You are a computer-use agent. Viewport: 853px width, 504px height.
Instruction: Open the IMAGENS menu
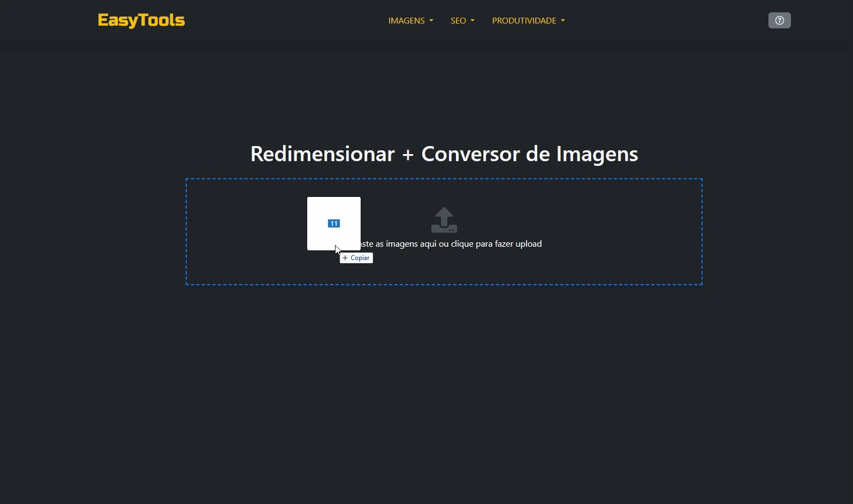click(406, 20)
